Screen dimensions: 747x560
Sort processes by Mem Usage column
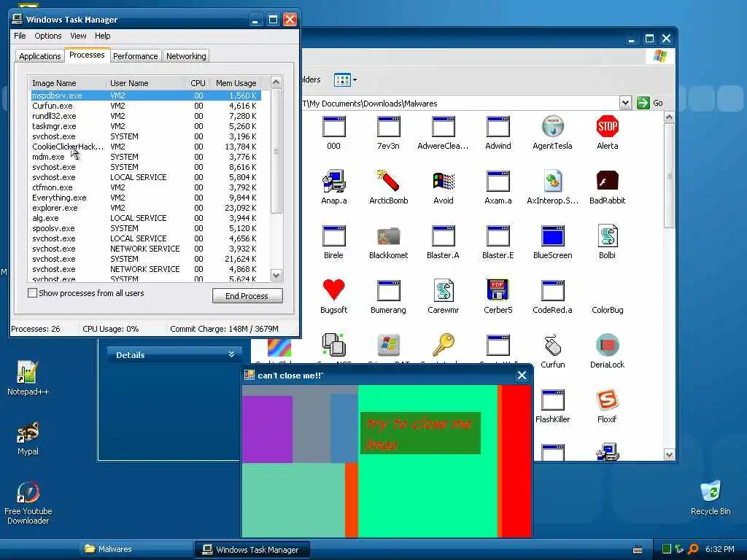point(237,83)
